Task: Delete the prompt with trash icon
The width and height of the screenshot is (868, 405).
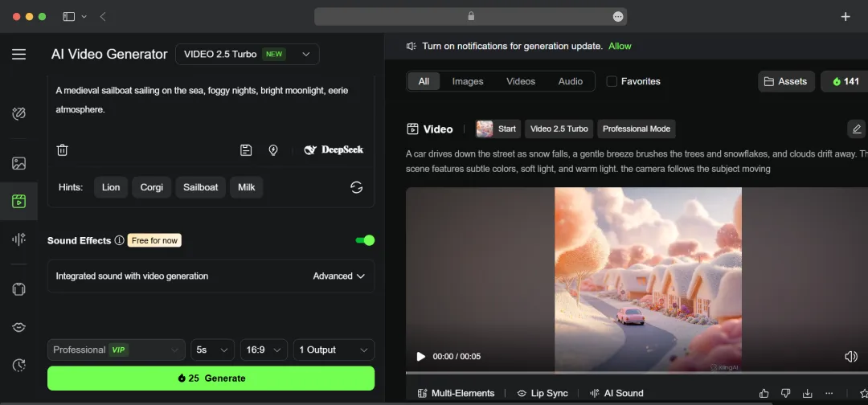Action: pyautogui.click(x=63, y=150)
